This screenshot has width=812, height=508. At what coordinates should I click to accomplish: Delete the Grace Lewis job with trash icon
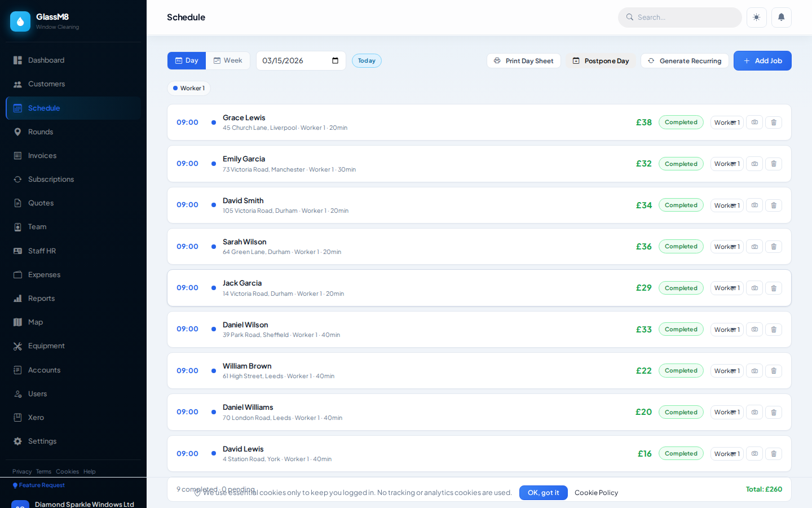click(774, 122)
